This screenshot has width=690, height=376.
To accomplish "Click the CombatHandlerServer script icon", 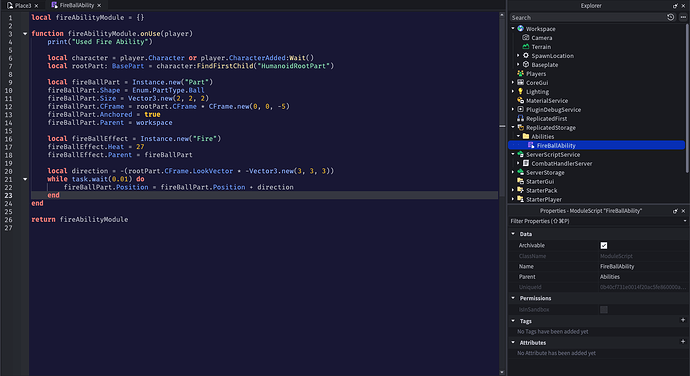I will point(525,163).
